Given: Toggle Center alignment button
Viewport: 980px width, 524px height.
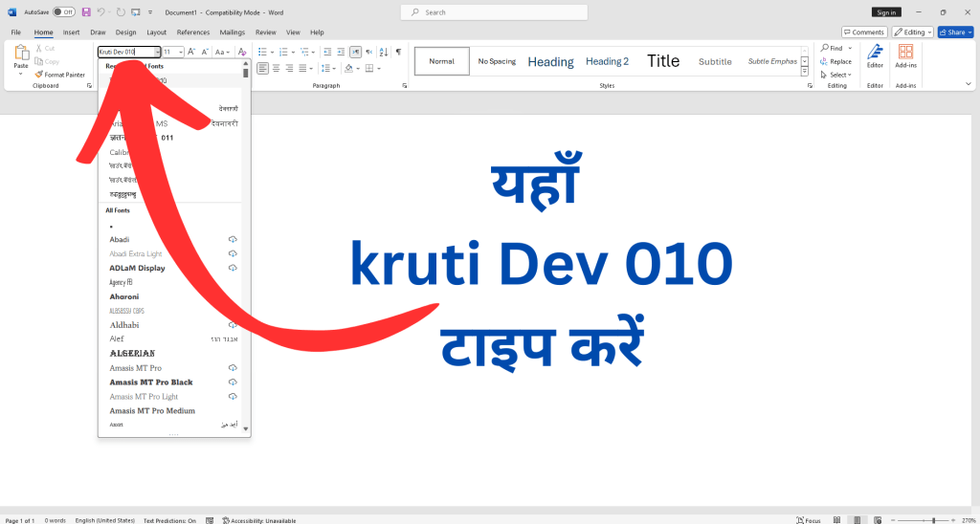Looking at the screenshot, I should pyautogui.click(x=277, y=68).
